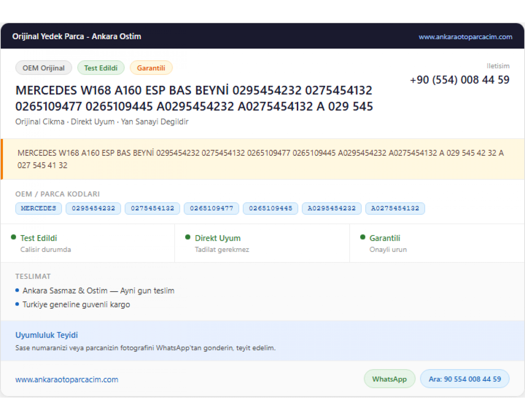Open the WhatsApp contact button
525x420 pixels.
coord(390,379)
